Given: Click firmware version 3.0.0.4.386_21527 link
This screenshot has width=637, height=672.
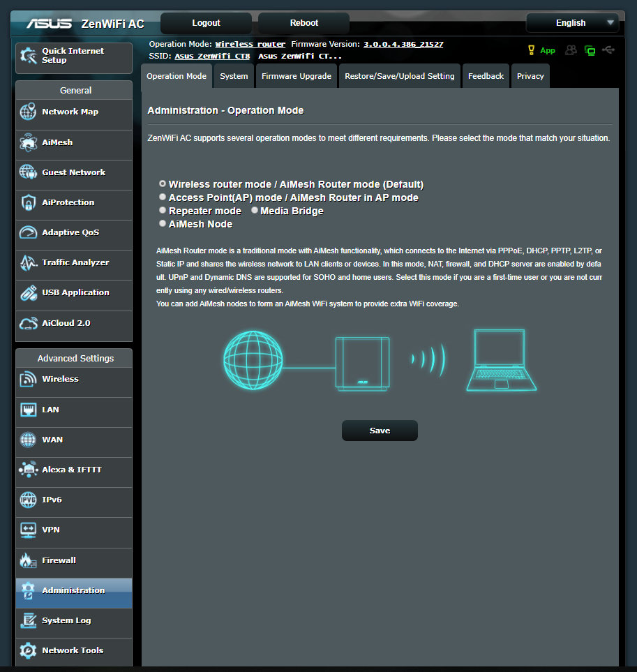Looking at the screenshot, I should 403,44.
